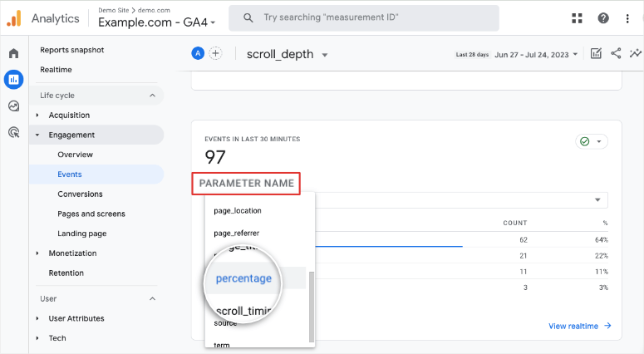Open the Advertising sidebar icon
The image size is (644, 354).
coord(14,132)
